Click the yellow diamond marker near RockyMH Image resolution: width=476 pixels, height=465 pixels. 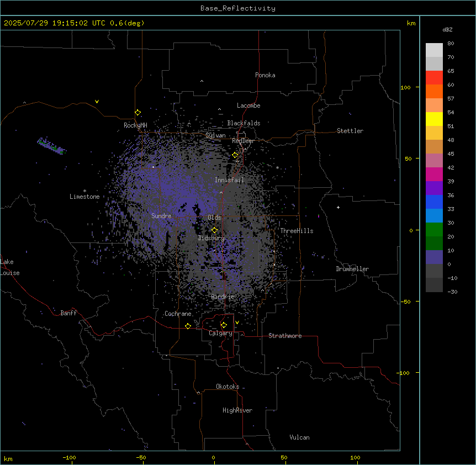point(138,113)
